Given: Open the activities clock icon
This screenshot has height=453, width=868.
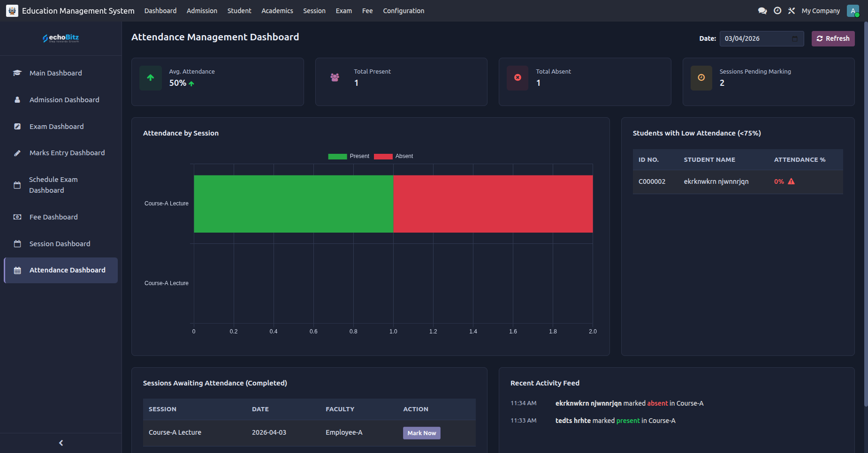Looking at the screenshot, I should coord(777,11).
